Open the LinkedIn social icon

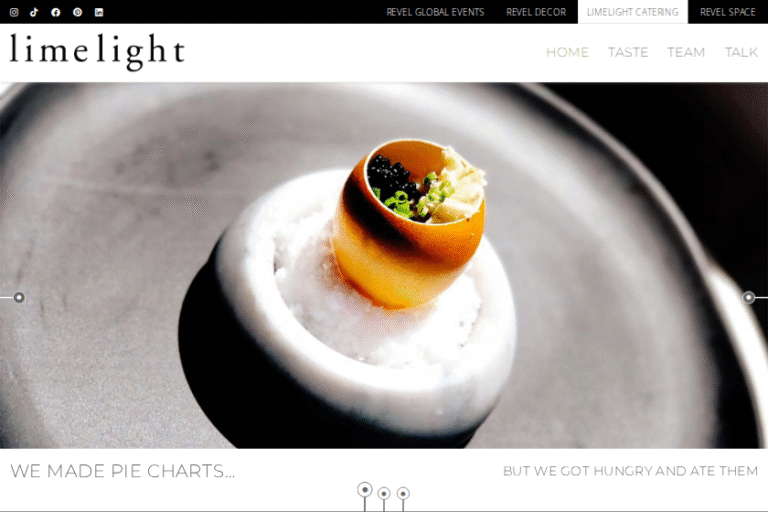click(99, 12)
